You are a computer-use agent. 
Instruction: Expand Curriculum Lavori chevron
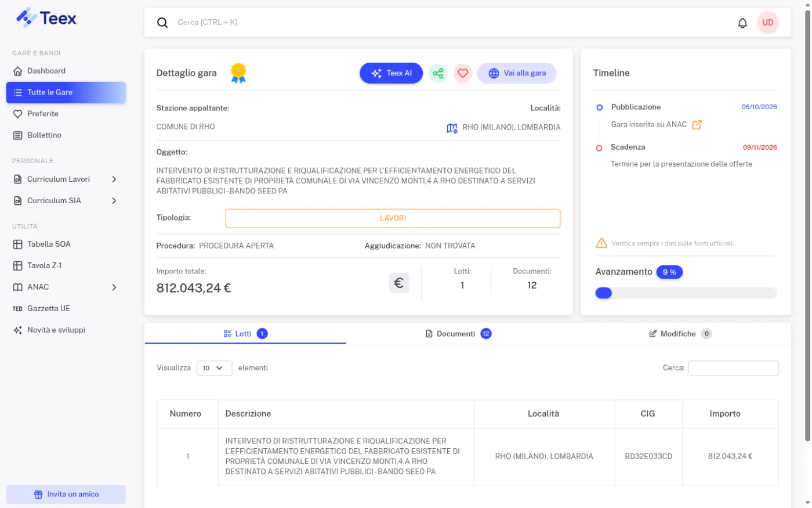114,179
